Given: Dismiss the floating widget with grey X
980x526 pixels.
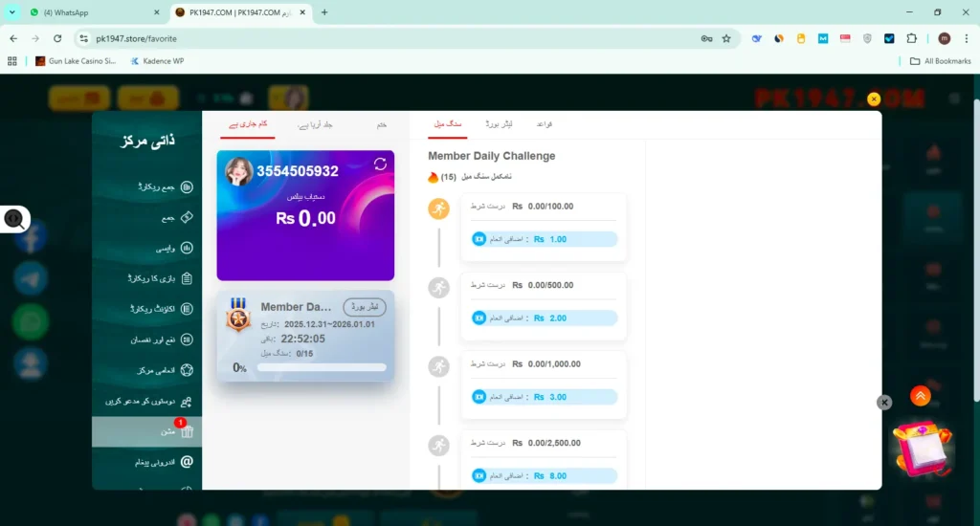Looking at the screenshot, I should (884, 403).
